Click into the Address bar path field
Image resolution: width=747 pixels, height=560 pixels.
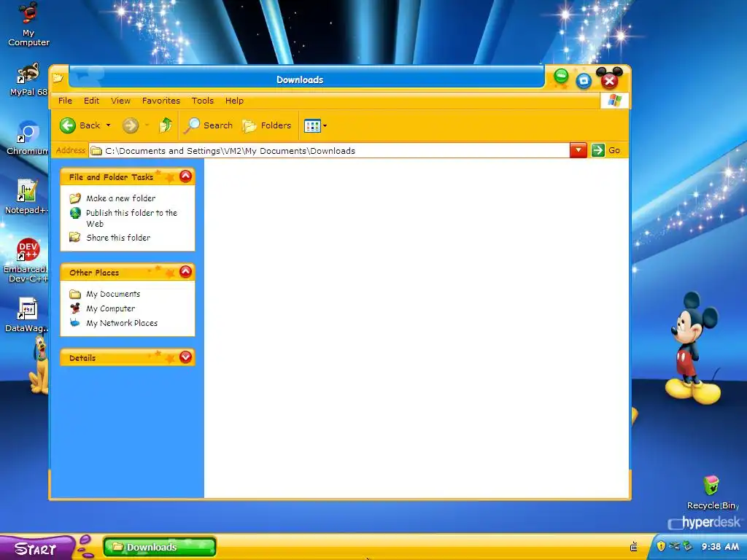pos(329,151)
